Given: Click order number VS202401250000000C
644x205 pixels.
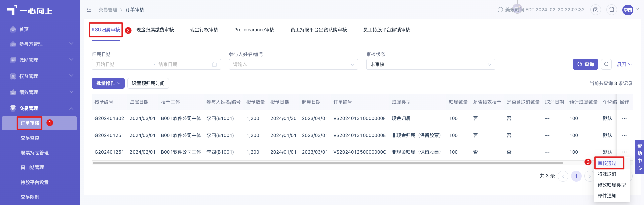Looking at the screenshot, I should pyautogui.click(x=360, y=152).
